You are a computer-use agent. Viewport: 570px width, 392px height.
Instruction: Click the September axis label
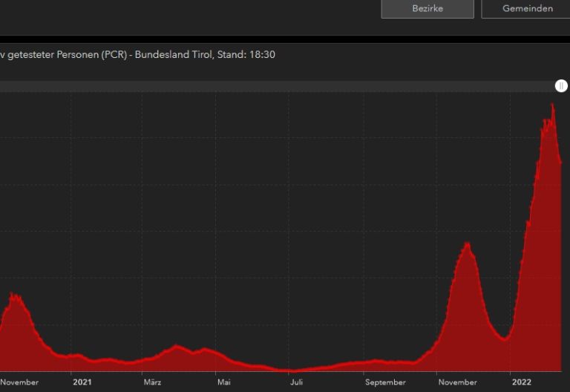pyautogui.click(x=385, y=382)
